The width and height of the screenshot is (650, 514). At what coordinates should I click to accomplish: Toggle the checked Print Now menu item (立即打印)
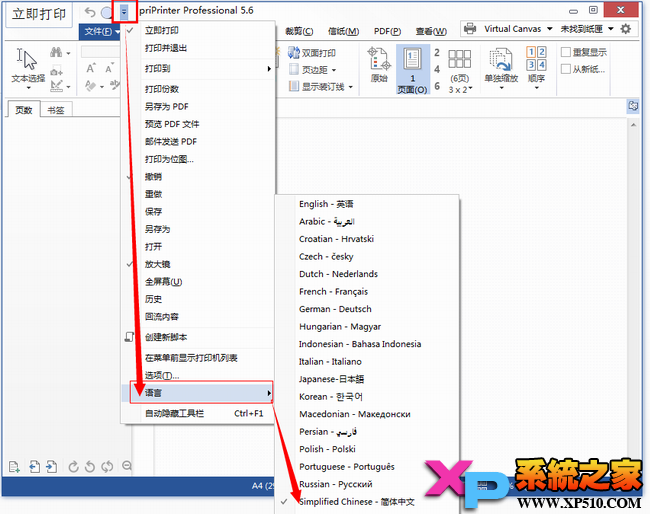[198, 30]
